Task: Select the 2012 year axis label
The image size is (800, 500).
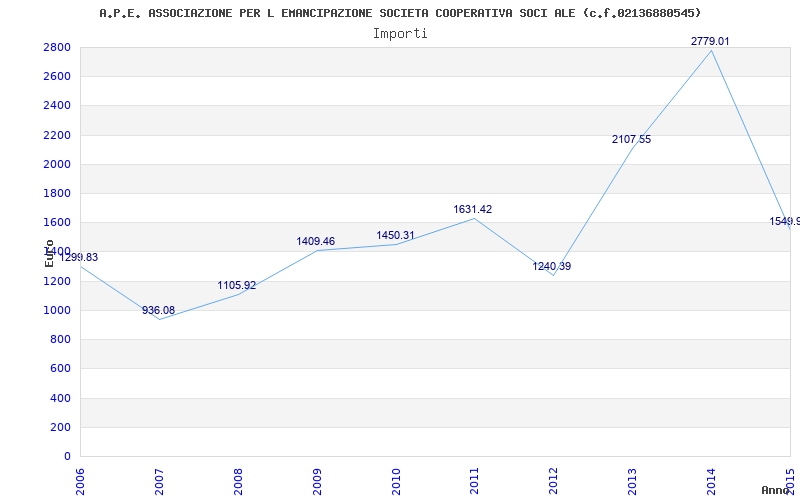Action: click(553, 482)
